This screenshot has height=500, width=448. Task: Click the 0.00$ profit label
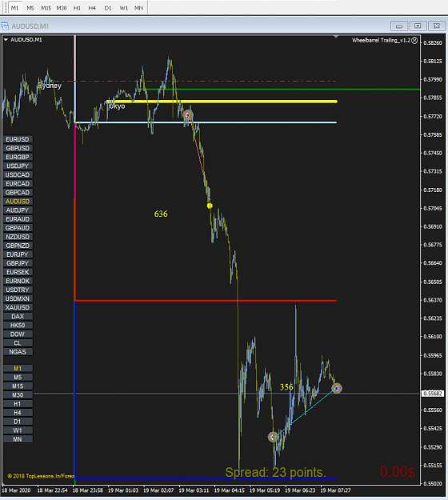tap(398, 472)
